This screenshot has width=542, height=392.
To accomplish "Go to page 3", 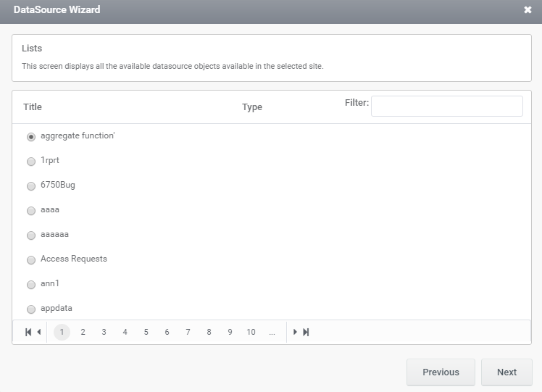I will click(x=104, y=332).
